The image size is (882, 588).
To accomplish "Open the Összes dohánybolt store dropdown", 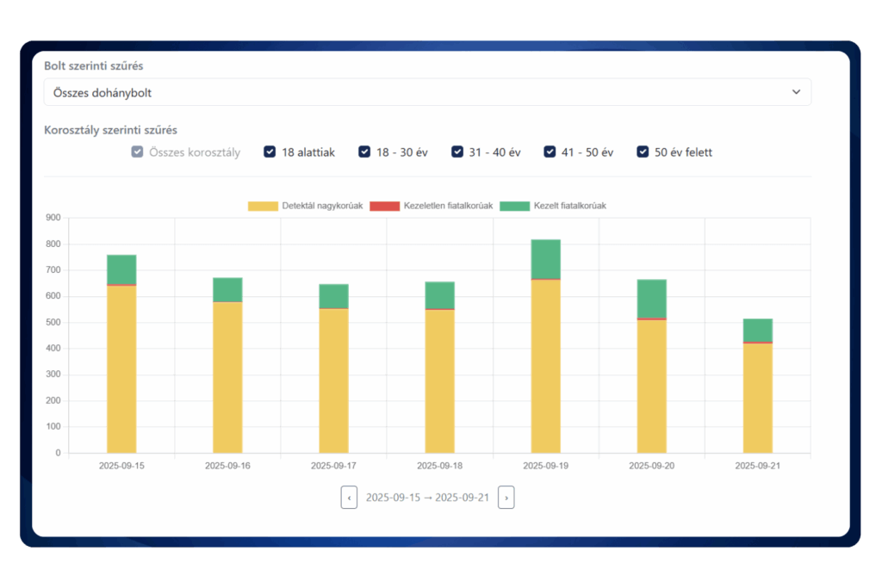I will [426, 92].
